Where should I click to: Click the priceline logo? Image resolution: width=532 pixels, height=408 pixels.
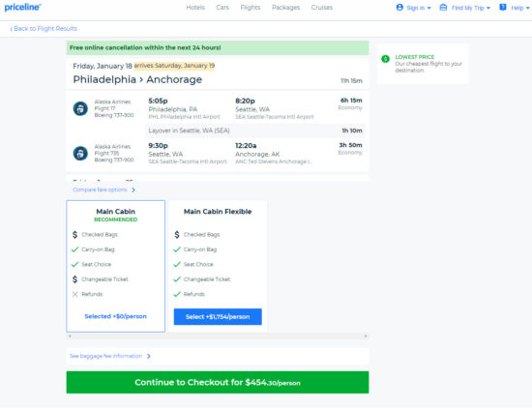(22, 7)
